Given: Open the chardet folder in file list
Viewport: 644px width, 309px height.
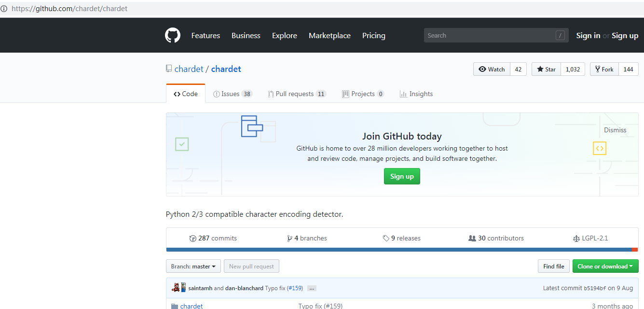Looking at the screenshot, I should (x=192, y=306).
